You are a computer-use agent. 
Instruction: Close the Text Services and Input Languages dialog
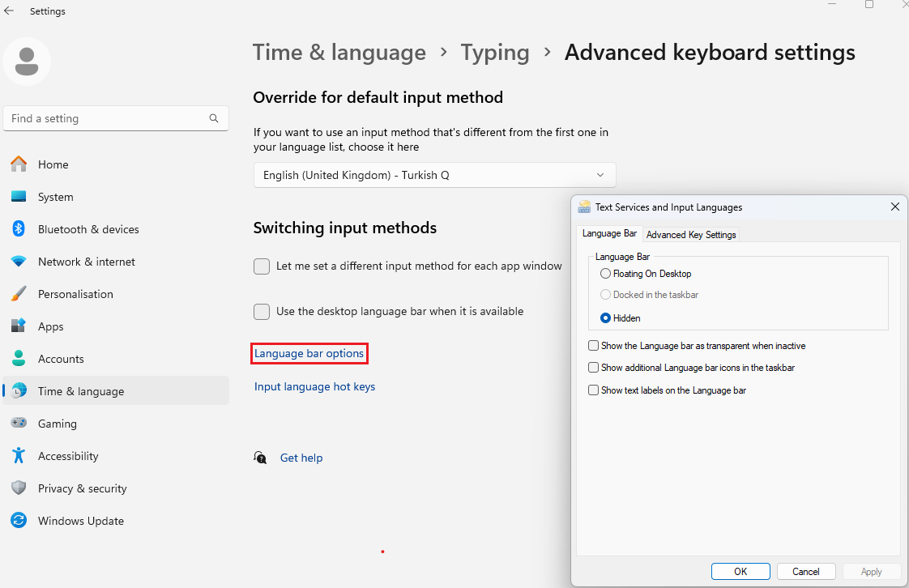894,207
